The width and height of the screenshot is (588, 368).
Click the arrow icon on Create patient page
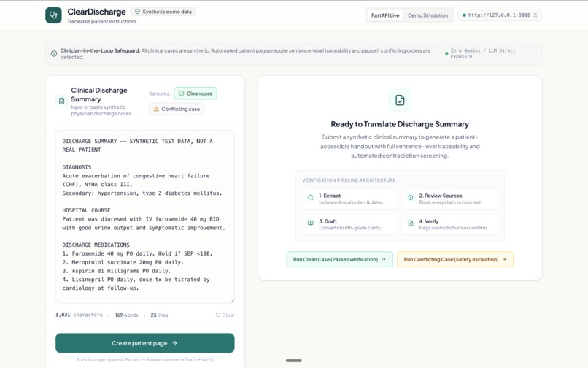coord(175,343)
